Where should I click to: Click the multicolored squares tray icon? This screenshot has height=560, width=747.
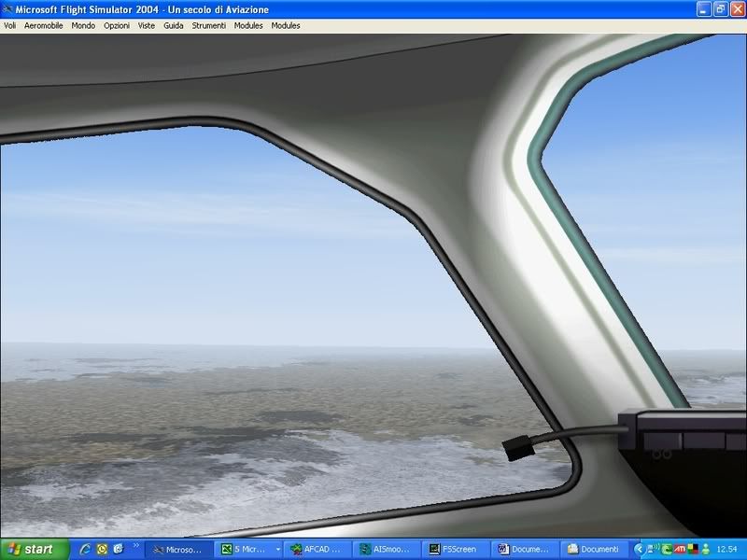pyautogui.click(x=693, y=549)
